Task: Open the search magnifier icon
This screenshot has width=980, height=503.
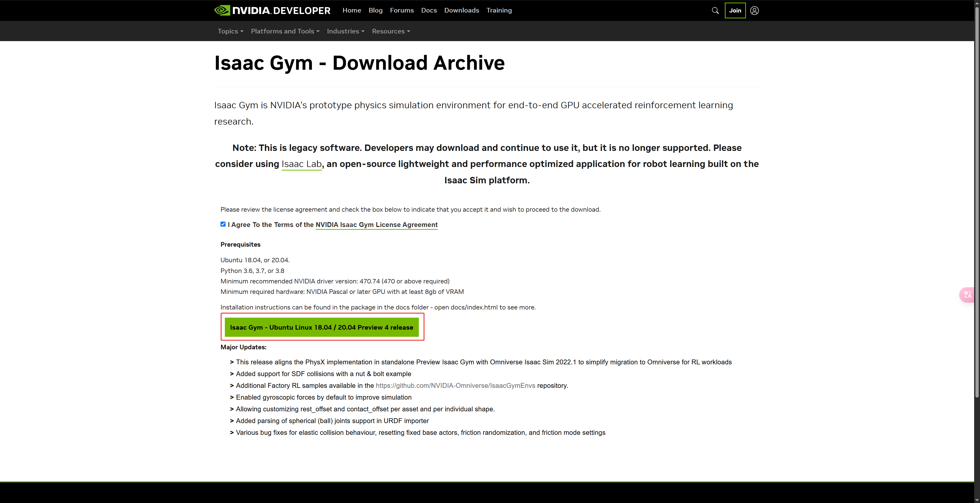Action: (x=715, y=11)
